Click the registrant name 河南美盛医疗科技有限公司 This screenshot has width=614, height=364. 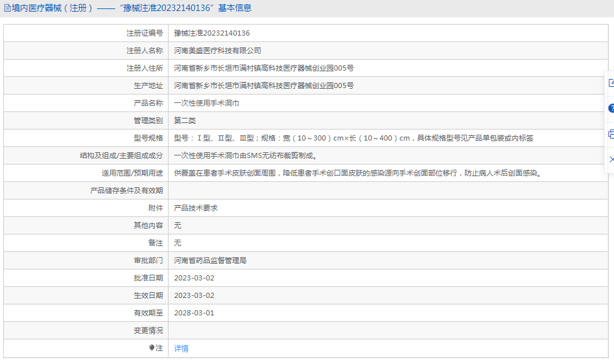coord(217,51)
